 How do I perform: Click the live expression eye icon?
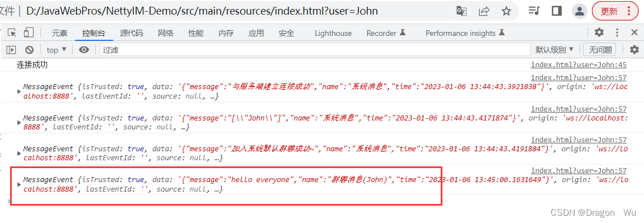pyautogui.click(x=84, y=50)
